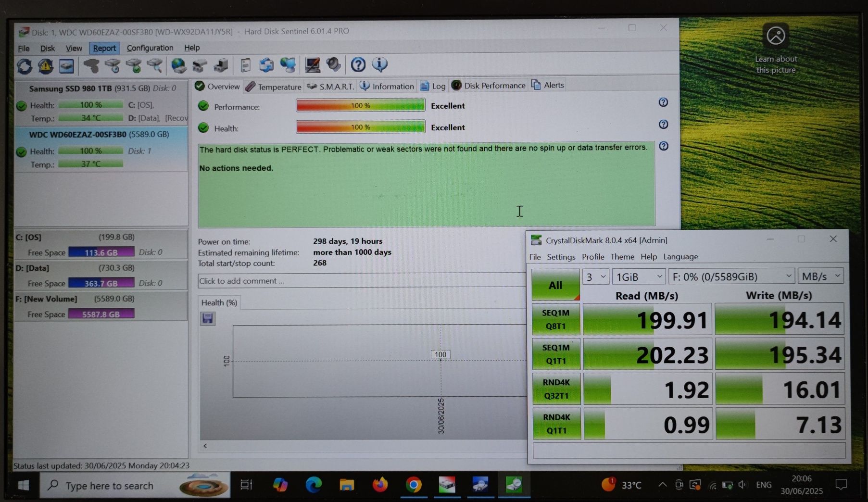Run the SEQ1M Q1T1 benchmark
The width and height of the screenshot is (868, 502).
[556, 354]
